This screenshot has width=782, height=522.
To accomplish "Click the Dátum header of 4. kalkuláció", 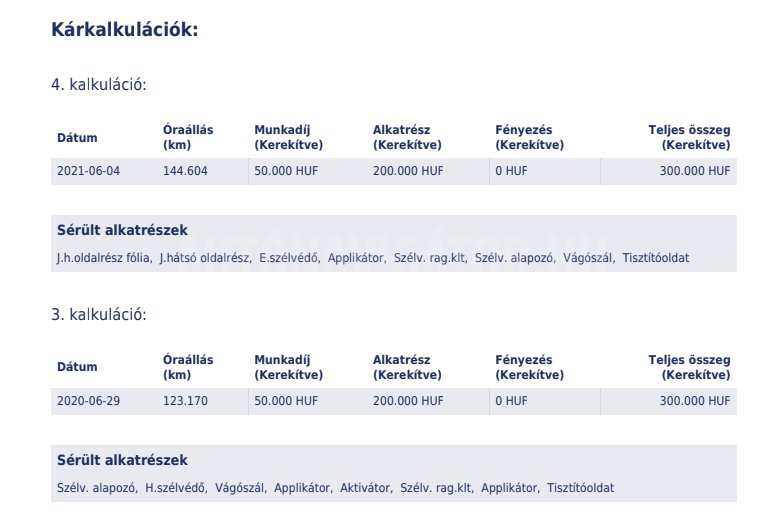I will point(77,138).
